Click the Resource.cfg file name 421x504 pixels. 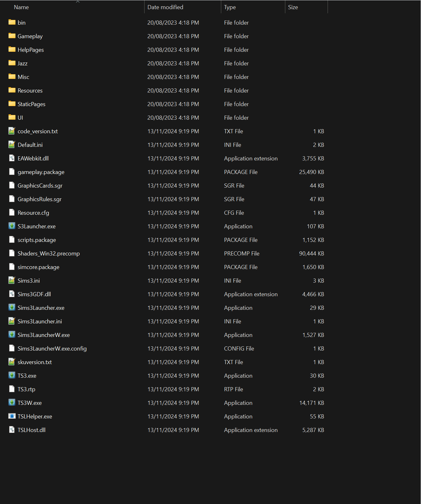pyautogui.click(x=33, y=213)
